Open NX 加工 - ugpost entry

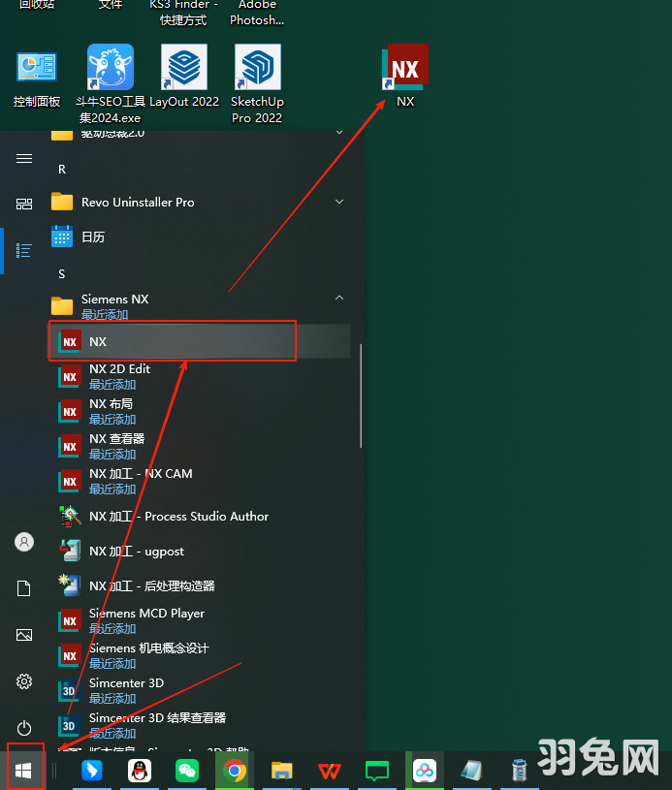(x=136, y=552)
